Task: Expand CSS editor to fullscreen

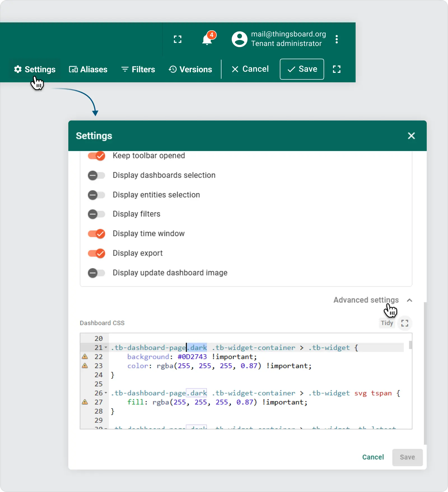Action: tap(405, 323)
